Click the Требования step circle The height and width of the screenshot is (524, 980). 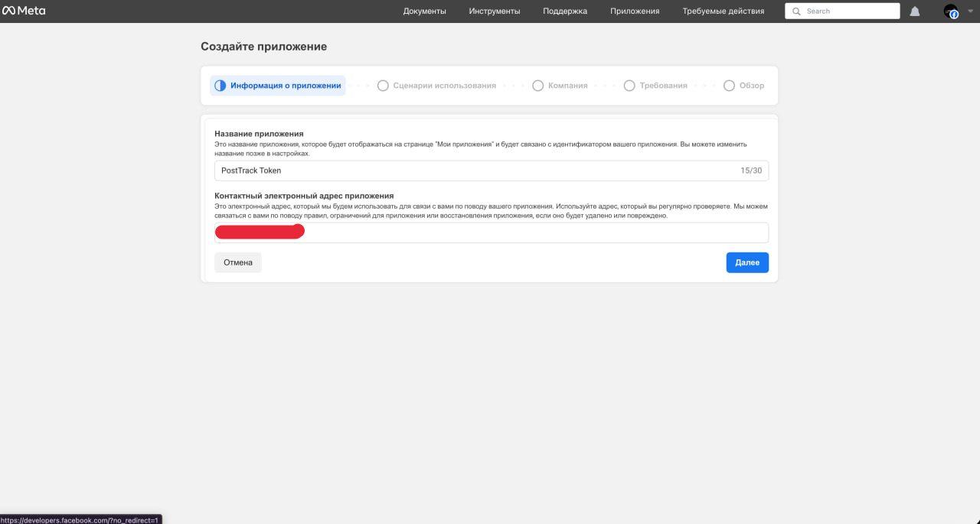[x=629, y=85]
